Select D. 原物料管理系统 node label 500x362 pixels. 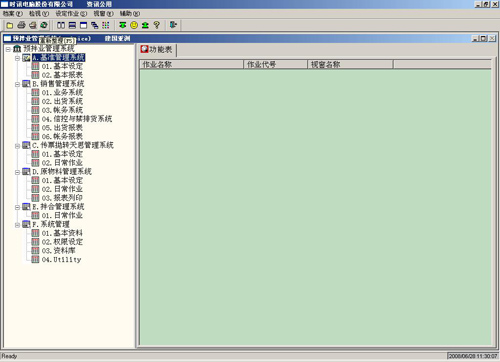62,172
